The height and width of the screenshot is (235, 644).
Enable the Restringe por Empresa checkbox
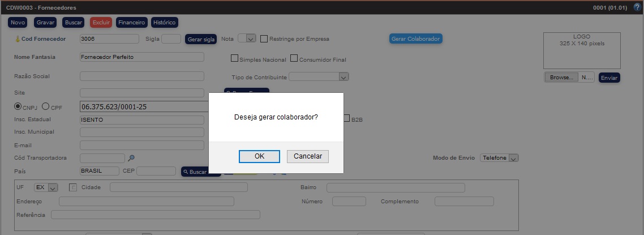pos(264,39)
